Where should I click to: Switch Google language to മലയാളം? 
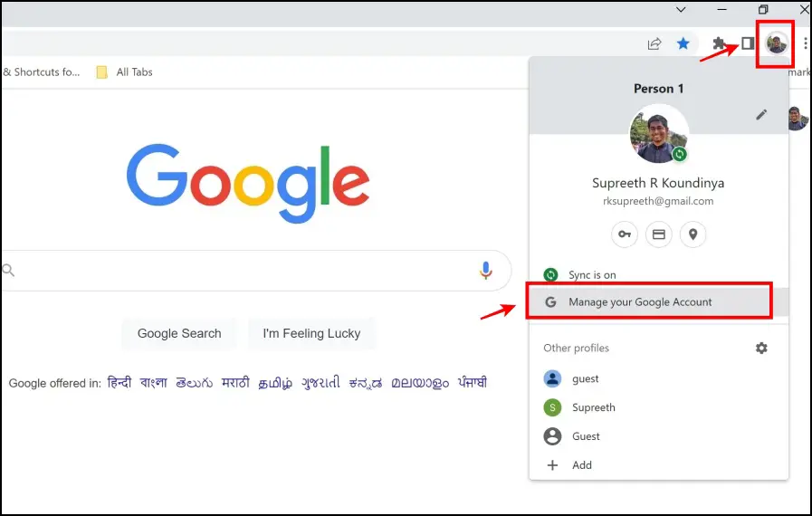click(x=420, y=382)
